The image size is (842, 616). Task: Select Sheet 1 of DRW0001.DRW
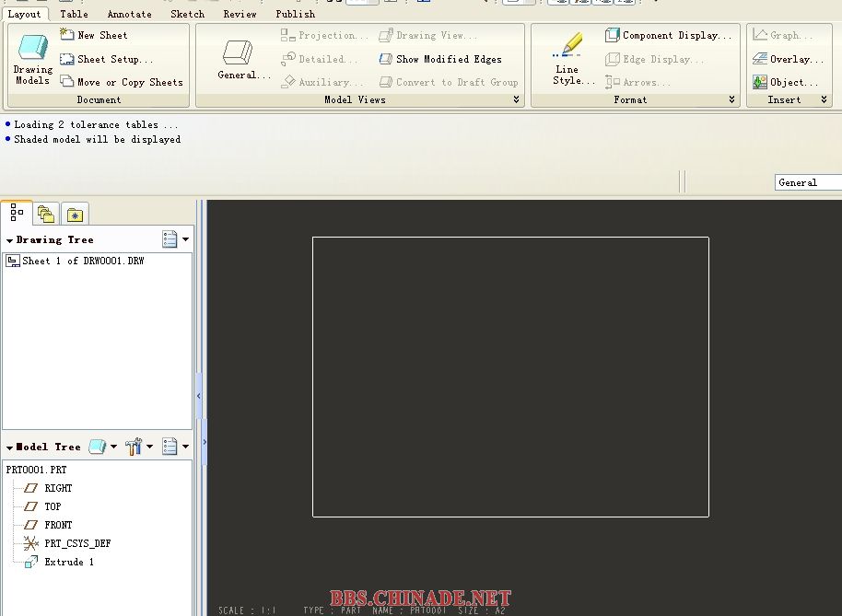click(76, 261)
